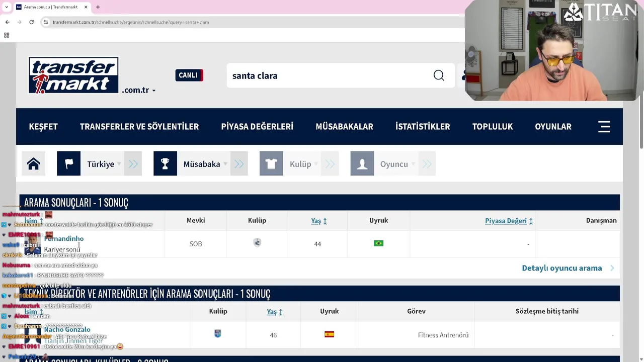
Task: Click the Sözleşme bitiş tarihi header
Action: tap(547, 312)
